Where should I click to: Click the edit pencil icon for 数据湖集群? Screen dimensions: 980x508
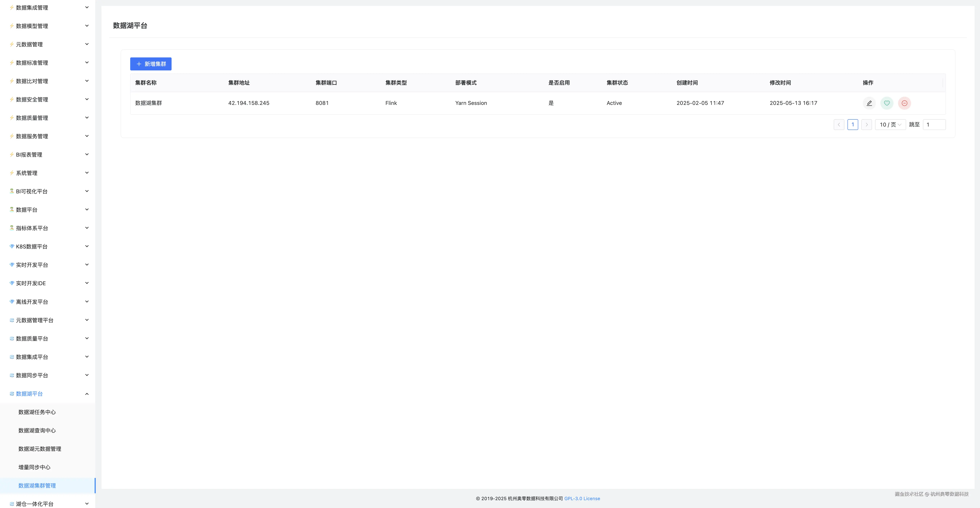coord(869,103)
